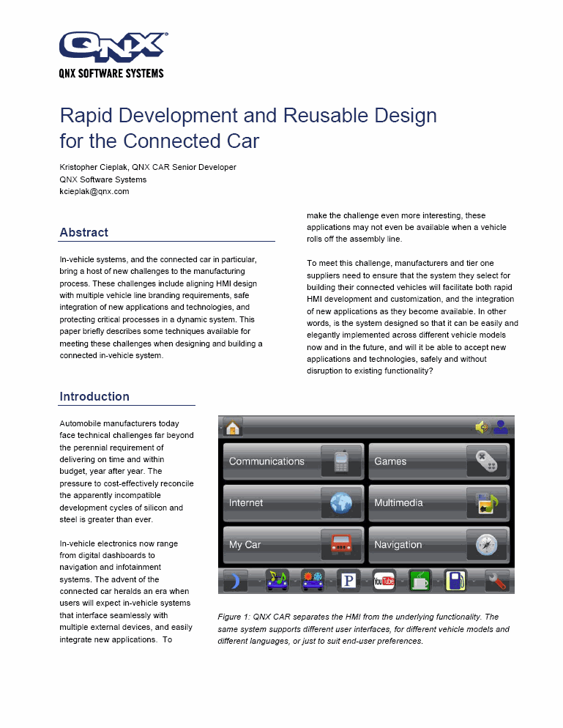Click the fuel pump icon

[455, 581]
